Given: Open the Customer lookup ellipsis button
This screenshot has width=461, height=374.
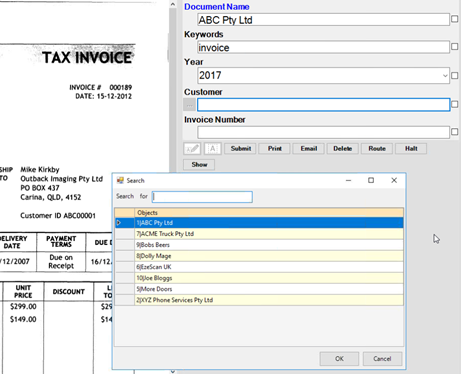Looking at the screenshot, I should click(x=189, y=105).
